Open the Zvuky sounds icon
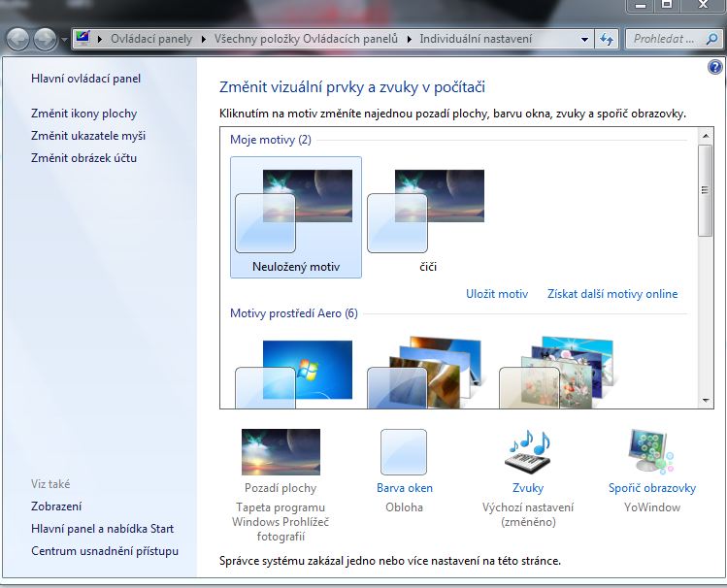The image size is (727, 588). (528, 453)
